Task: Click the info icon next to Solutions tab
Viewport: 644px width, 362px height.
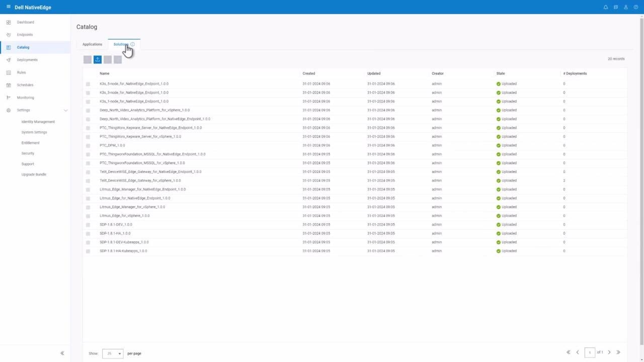Action: [x=132, y=44]
